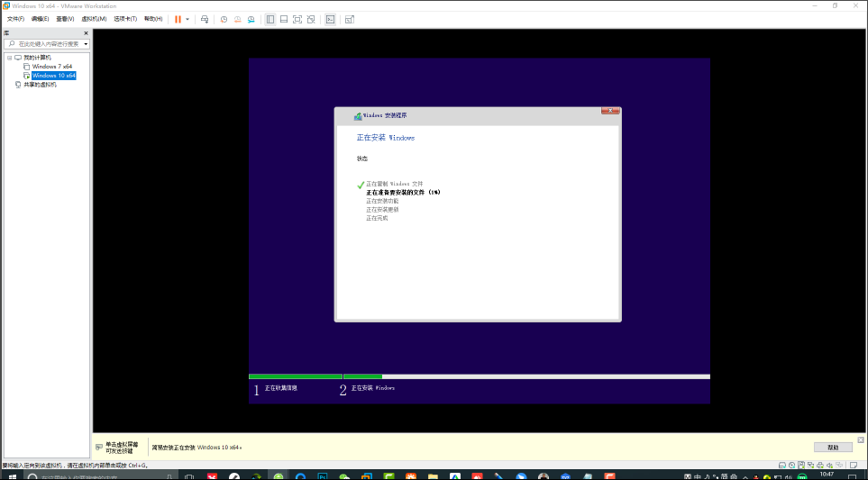Close the Windows 安装程序 dialog with red X
Image resolution: width=868 pixels, height=480 pixels.
click(610, 111)
